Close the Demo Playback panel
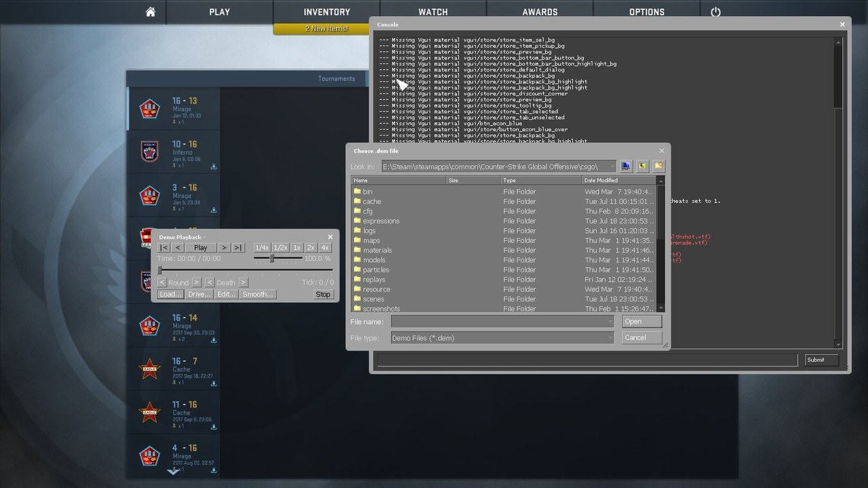The image size is (868, 488). click(331, 237)
